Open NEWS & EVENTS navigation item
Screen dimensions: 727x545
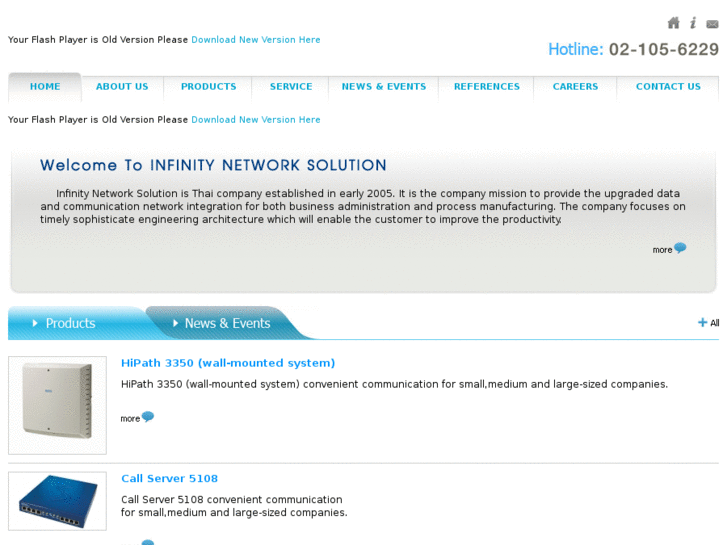click(x=384, y=87)
